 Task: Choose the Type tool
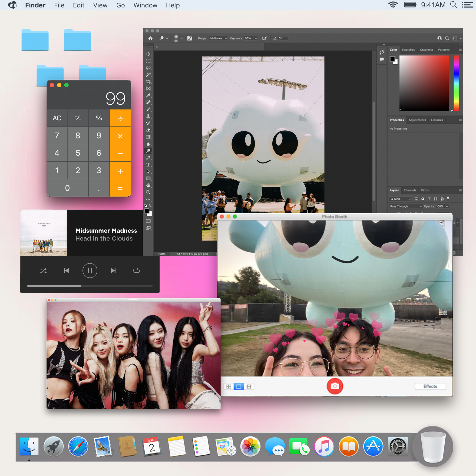pyautogui.click(x=148, y=165)
